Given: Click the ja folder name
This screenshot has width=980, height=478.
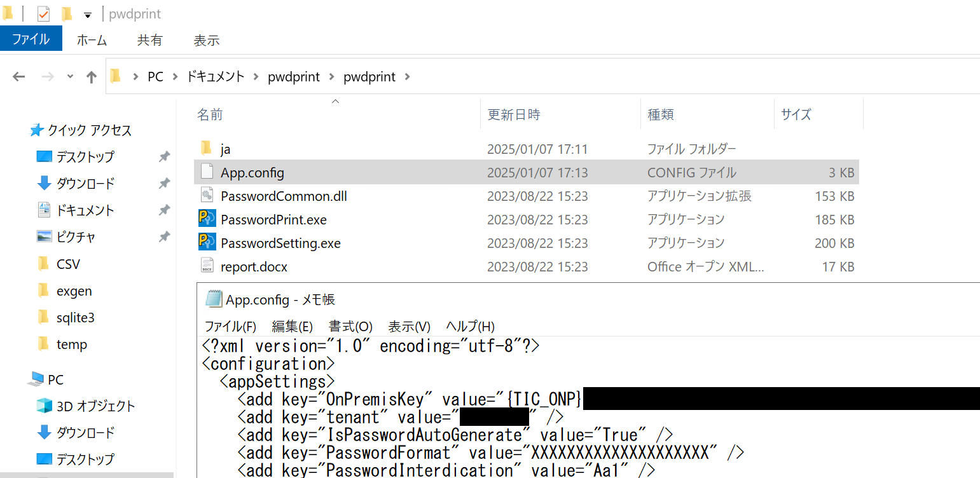Looking at the screenshot, I should (x=225, y=149).
